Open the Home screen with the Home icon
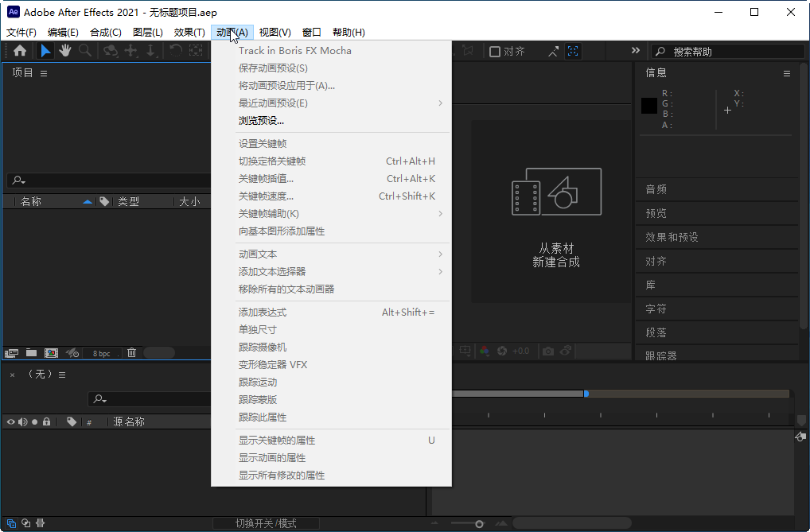Screen dimensions: 810x532 click(x=19, y=51)
